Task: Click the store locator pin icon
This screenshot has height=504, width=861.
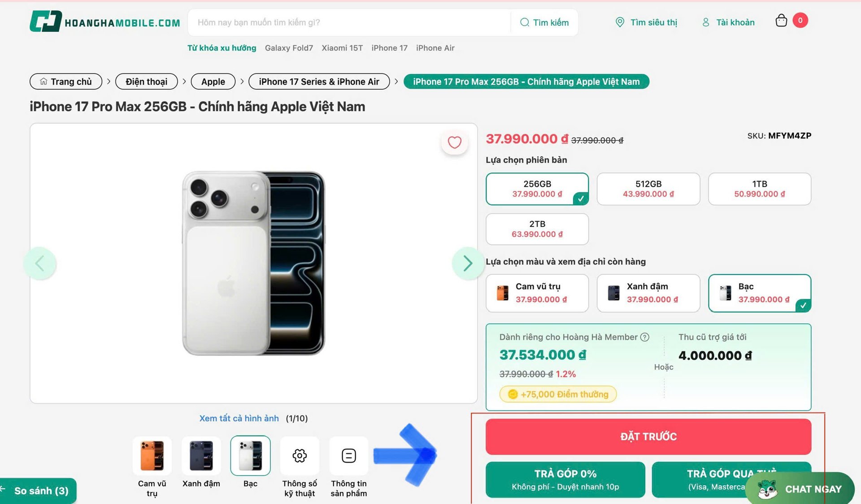Action: pyautogui.click(x=620, y=22)
